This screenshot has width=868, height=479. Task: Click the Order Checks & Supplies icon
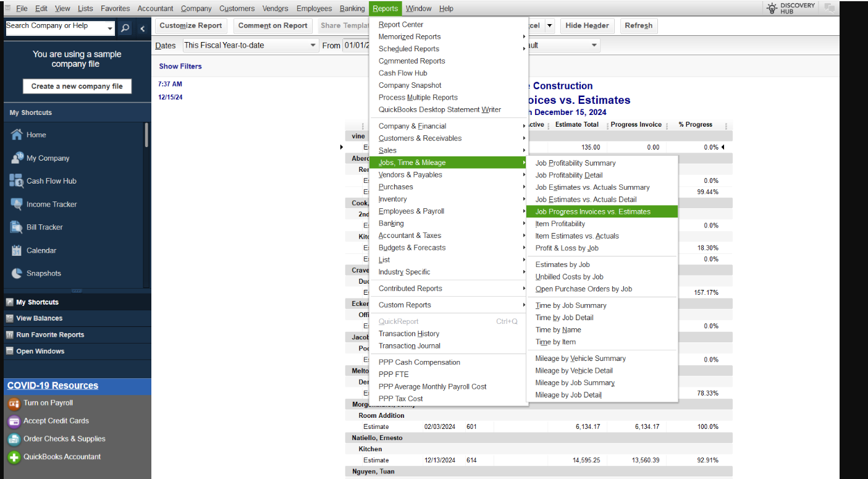point(14,439)
